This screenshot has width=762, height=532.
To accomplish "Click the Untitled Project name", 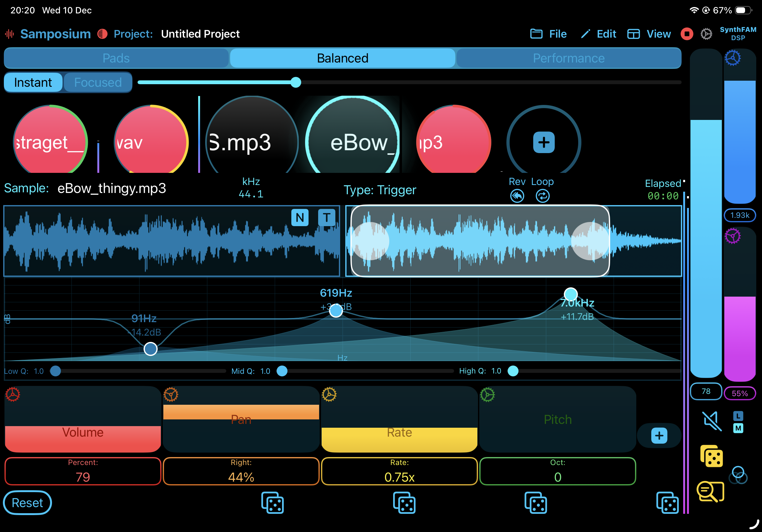I will tap(200, 34).
